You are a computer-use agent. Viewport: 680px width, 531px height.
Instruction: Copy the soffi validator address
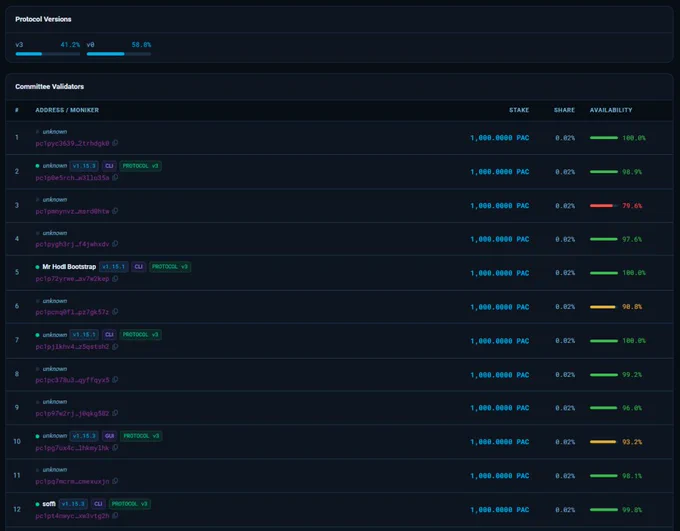point(115,515)
